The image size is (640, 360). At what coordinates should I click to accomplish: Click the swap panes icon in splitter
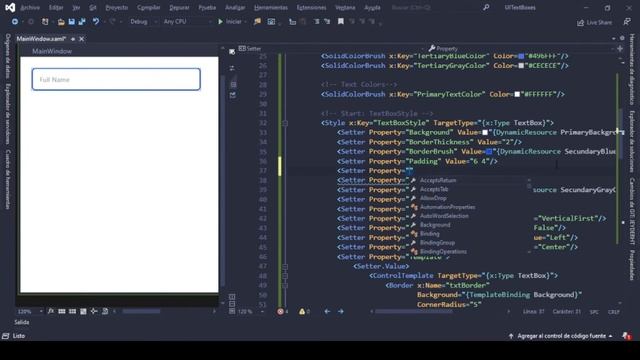click(x=232, y=68)
